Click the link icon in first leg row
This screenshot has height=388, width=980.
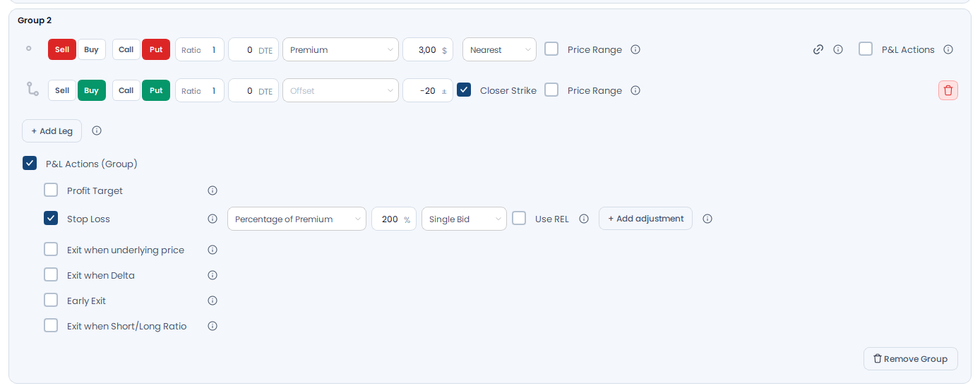point(818,49)
